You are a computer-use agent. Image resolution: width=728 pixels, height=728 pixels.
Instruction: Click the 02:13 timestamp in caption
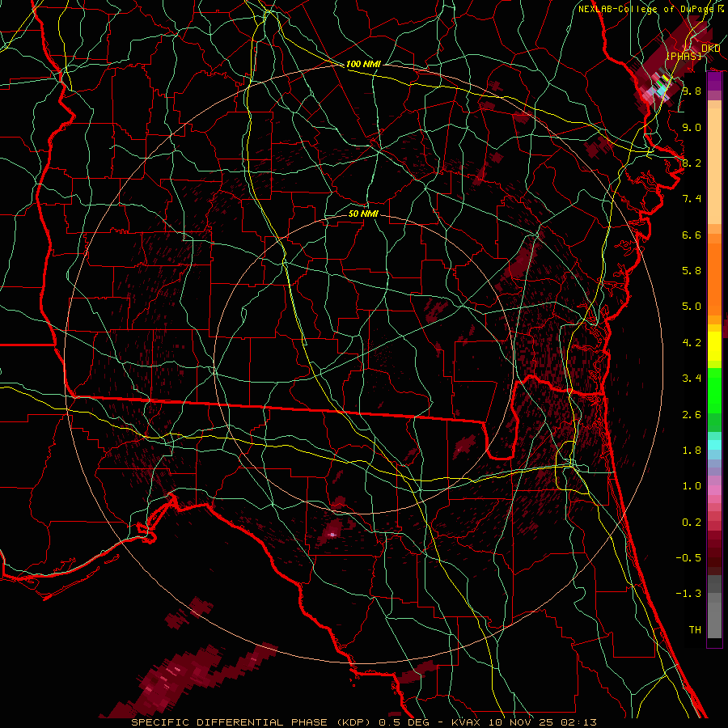coord(578,722)
